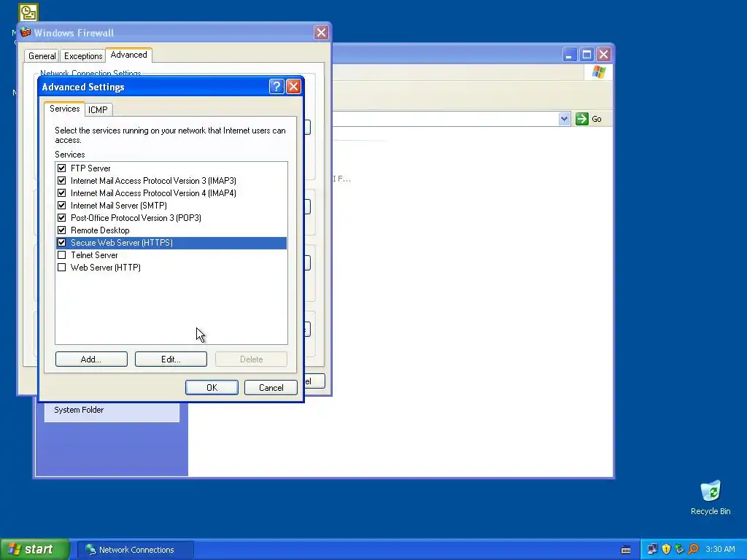Click the on-screen keyboard taskbar icon
The width and height of the screenshot is (747, 560).
coord(626,550)
